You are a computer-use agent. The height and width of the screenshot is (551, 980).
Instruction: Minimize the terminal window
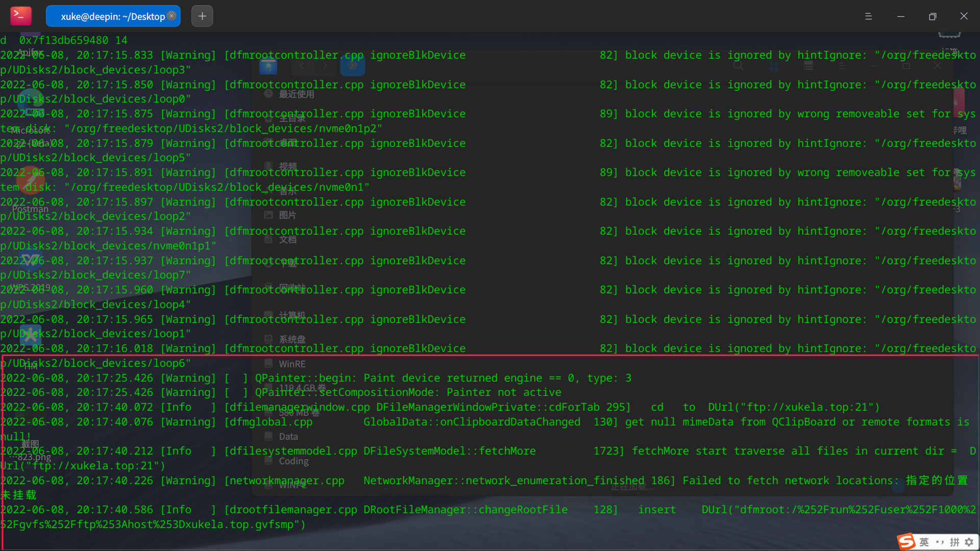tap(901, 16)
